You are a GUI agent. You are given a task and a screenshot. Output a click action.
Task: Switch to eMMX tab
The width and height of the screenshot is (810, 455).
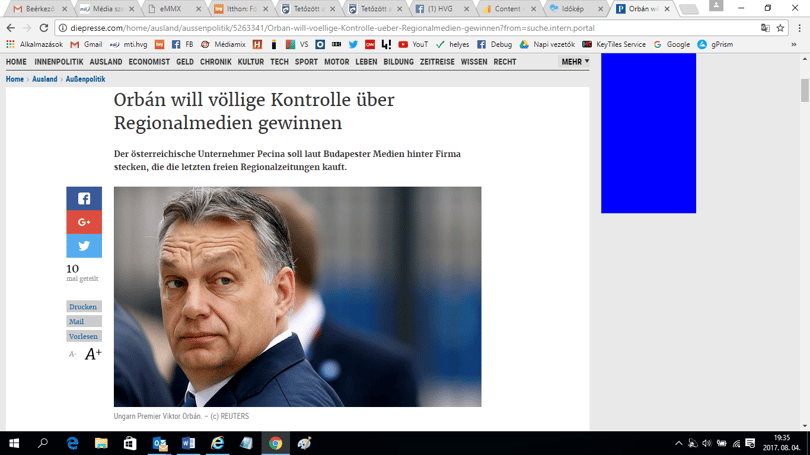coord(174,9)
